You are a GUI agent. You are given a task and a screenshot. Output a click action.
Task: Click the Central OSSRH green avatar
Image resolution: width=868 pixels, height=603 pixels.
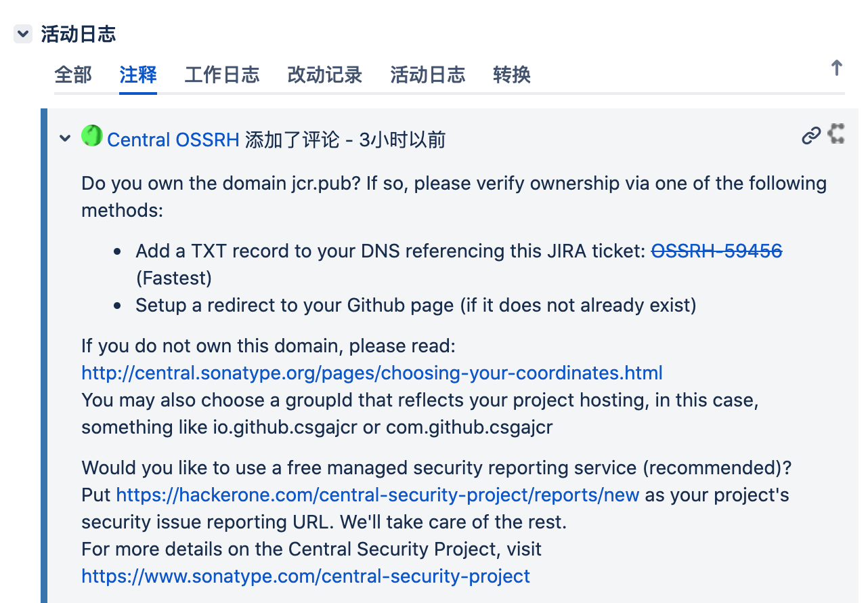pos(92,136)
